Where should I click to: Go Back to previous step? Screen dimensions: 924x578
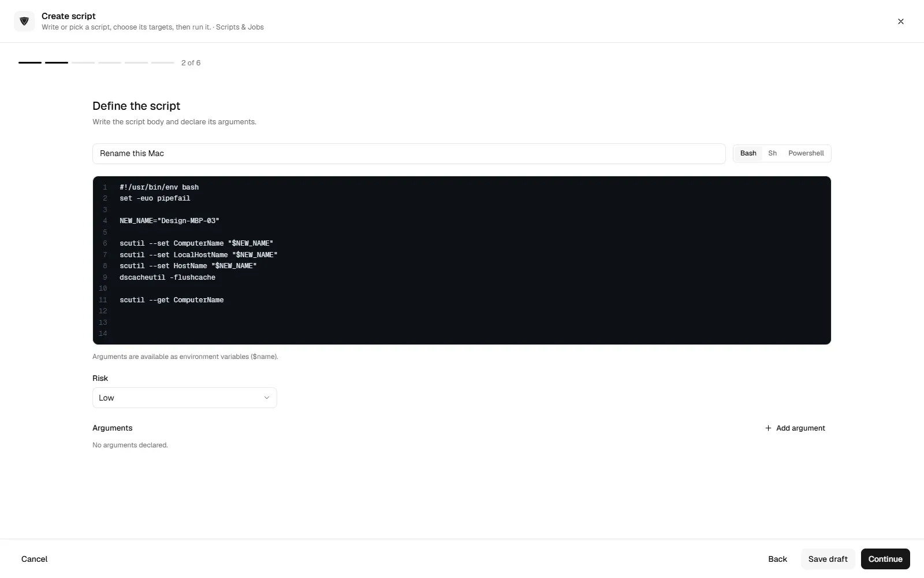tap(777, 559)
